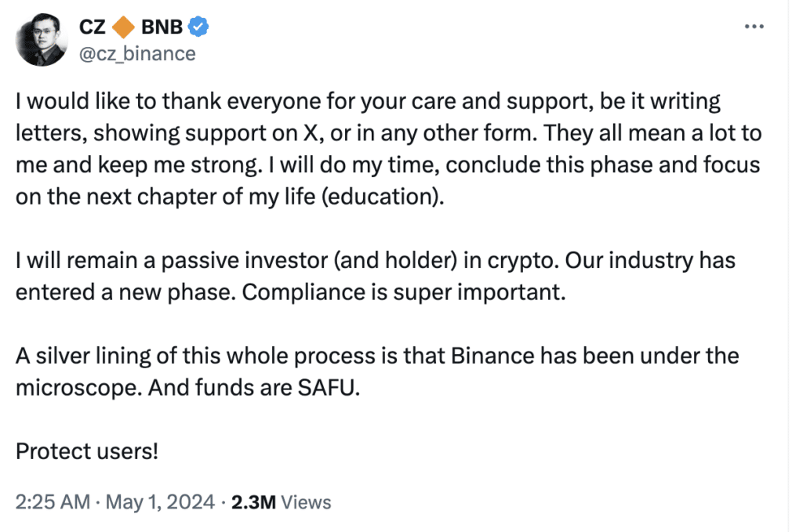Click "BNB" in the display name
Image resolution: width=803 pixels, height=532 pixels.
161,27
